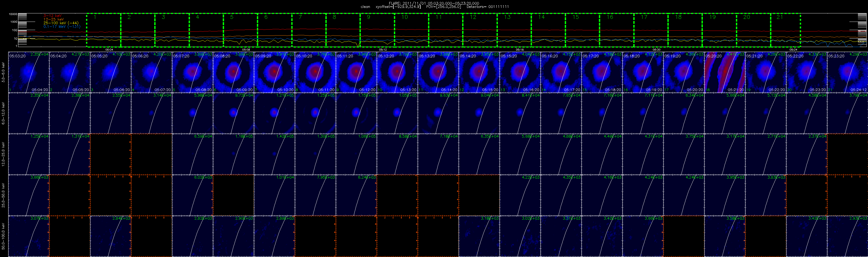Select interval 16 box in the light curve
The width and height of the screenshot is (868, 257).
coord(617,30)
